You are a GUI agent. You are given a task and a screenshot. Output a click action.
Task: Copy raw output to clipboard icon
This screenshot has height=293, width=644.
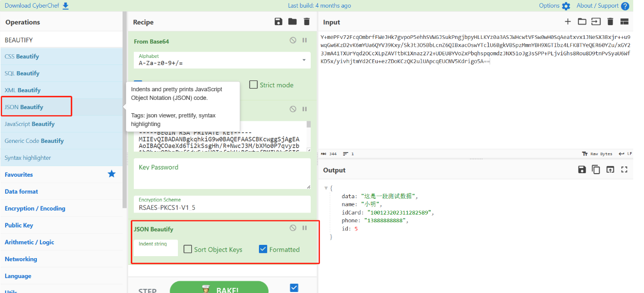tap(596, 170)
